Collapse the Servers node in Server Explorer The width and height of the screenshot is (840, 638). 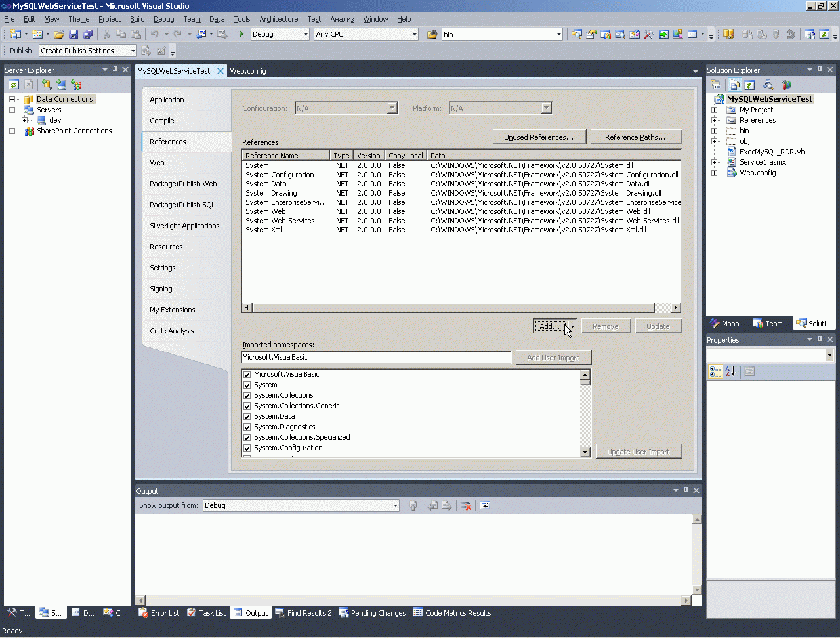coord(12,110)
